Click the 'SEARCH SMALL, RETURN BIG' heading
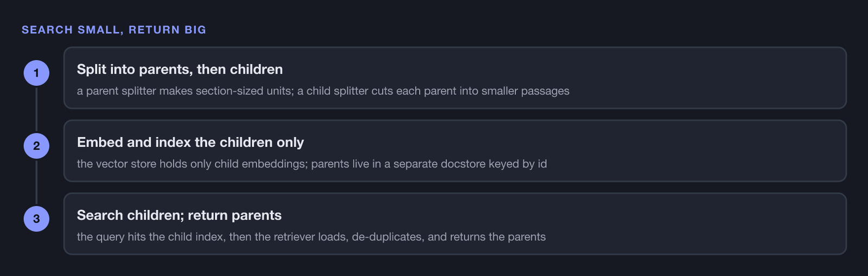This screenshot has width=868, height=276. (114, 30)
